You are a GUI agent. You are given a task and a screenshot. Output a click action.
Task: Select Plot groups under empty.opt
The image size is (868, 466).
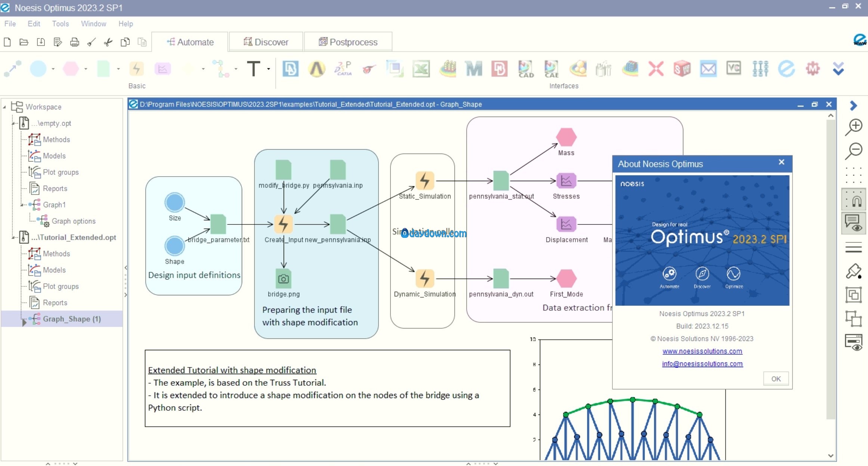click(61, 172)
